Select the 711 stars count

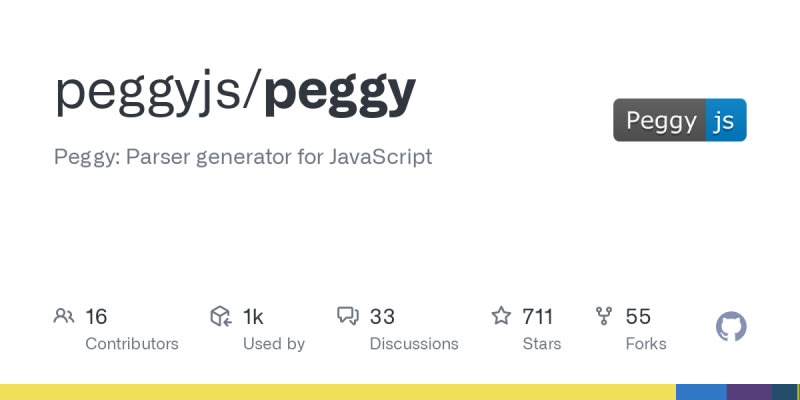(537, 317)
